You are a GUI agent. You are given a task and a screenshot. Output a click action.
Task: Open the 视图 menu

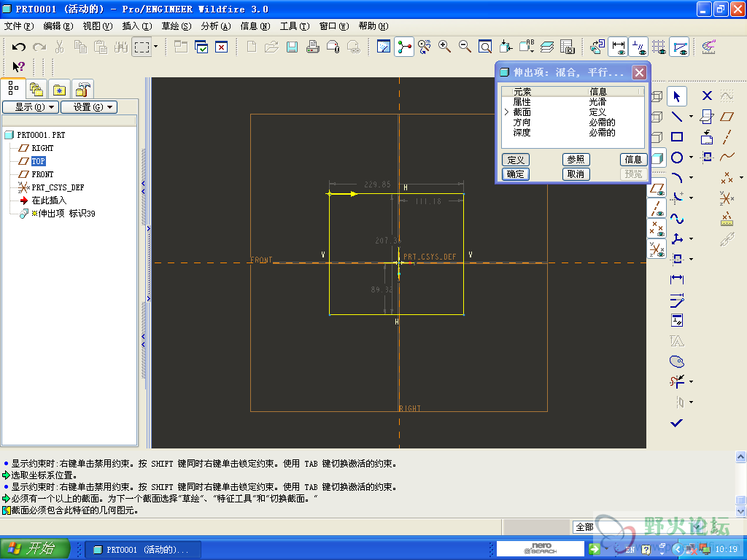pyautogui.click(x=98, y=26)
